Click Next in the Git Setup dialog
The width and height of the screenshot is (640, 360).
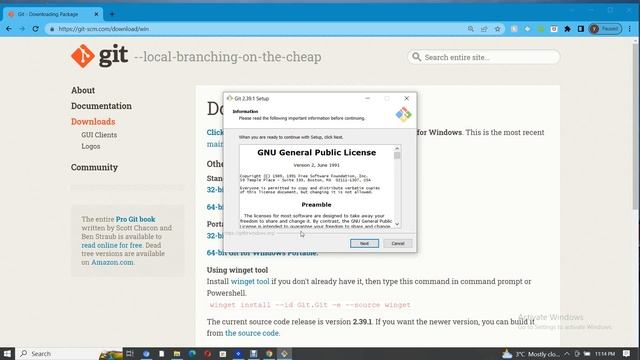[364, 243]
